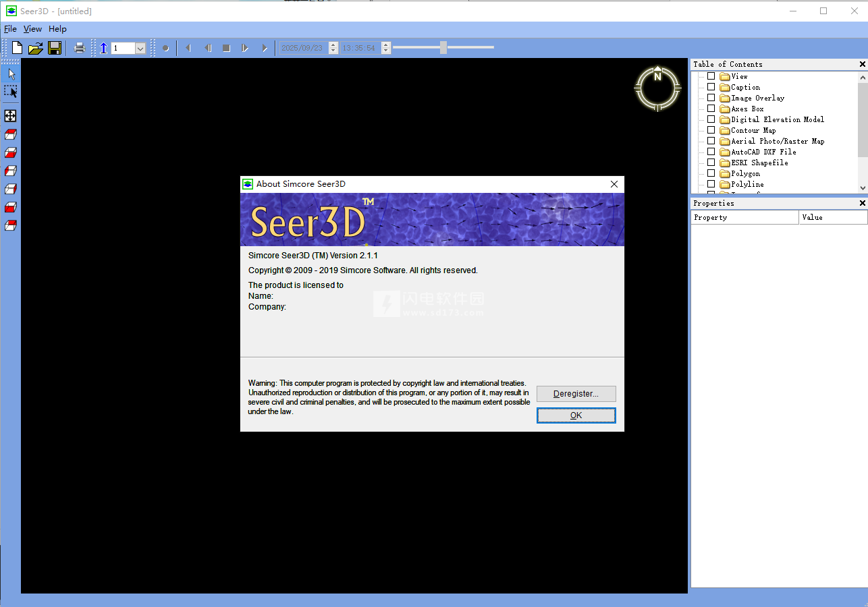868x607 pixels.
Task: Increase the date field with its up arrow
Action: [333, 45]
